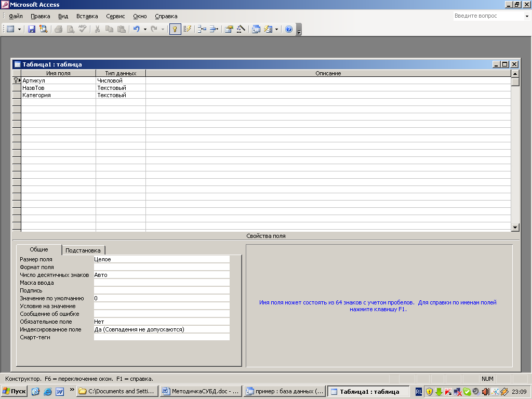Launch Internet Explorer from quick launch
The height and width of the screenshot is (399, 532).
tap(47, 392)
